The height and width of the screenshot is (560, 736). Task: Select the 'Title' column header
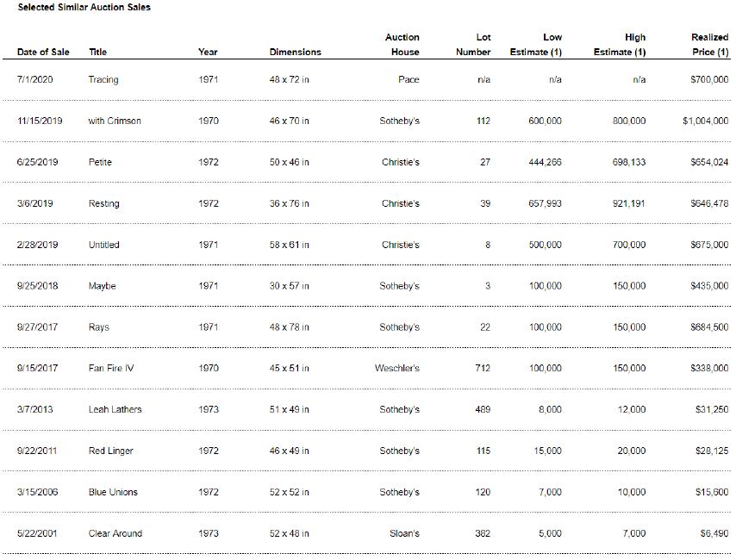(98, 52)
